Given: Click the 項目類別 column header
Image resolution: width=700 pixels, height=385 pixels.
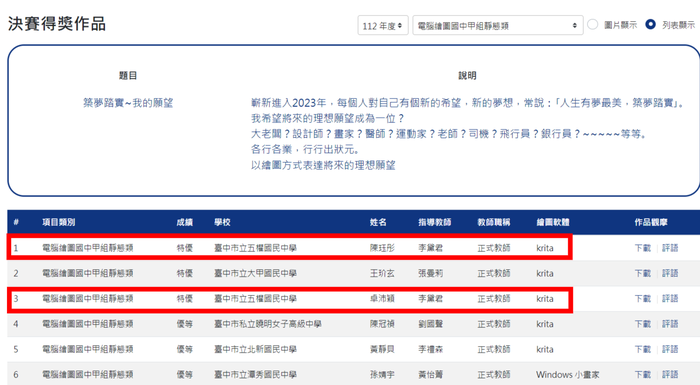Looking at the screenshot, I should tap(58, 222).
